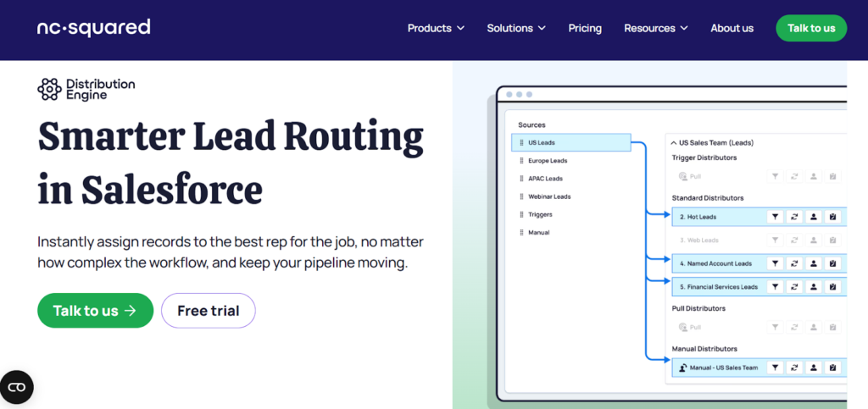This screenshot has width=868, height=409.
Task: Click the filter icon on Hot Leads row
Action: pyautogui.click(x=774, y=217)
